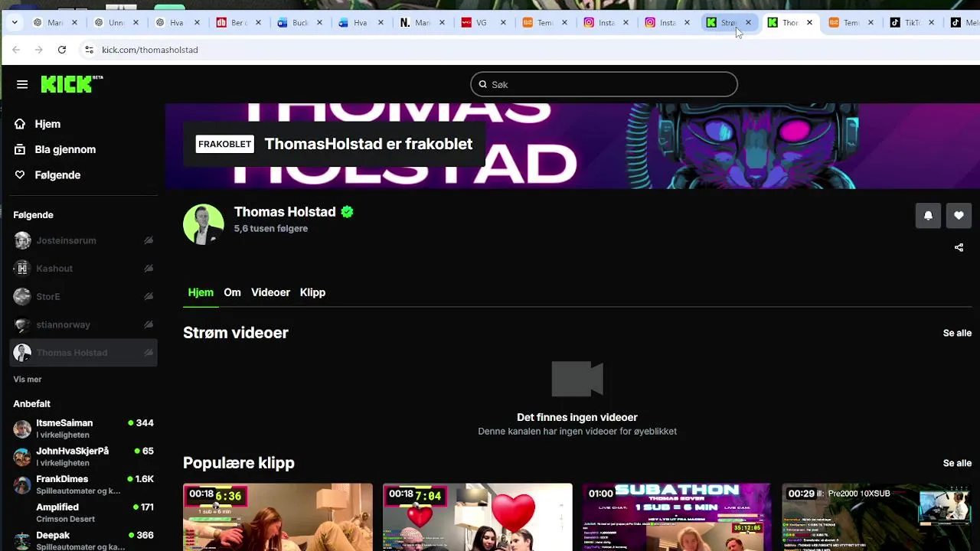This screenshot has height=551, width=980.
Task: Close the Strøm Kick browser tab
Action: pos(748,23)
